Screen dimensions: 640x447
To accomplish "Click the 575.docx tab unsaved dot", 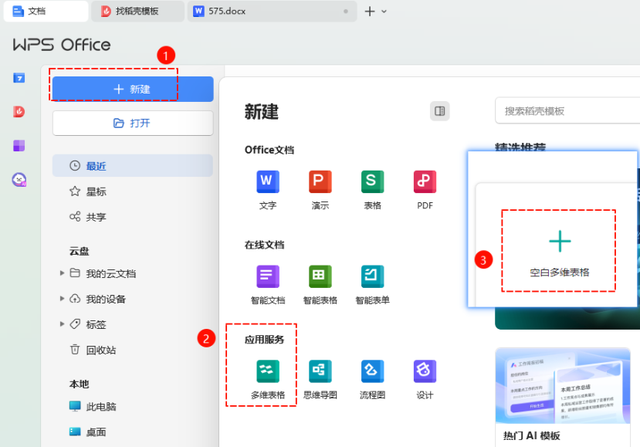I will pyautogui.click(x=346, y=11).
